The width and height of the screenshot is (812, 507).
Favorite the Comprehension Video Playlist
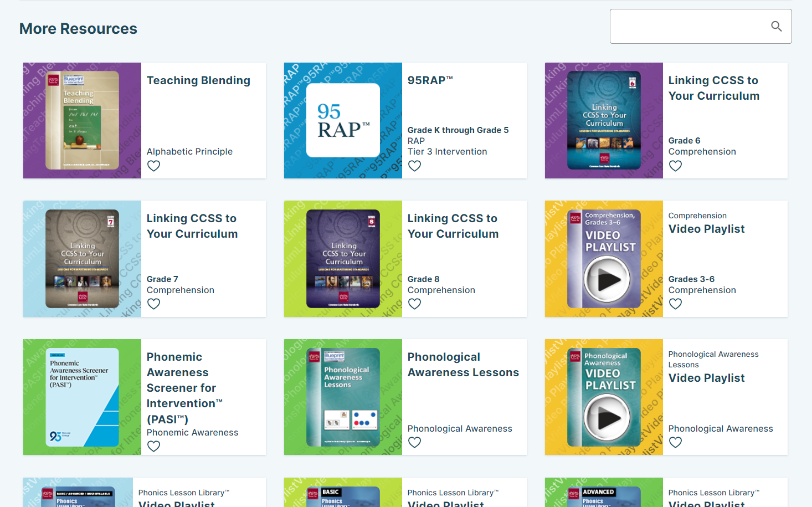676,304
